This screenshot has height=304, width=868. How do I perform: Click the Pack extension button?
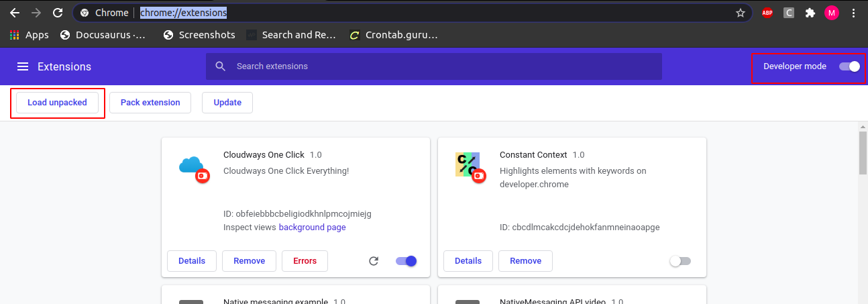click(150, 103)
